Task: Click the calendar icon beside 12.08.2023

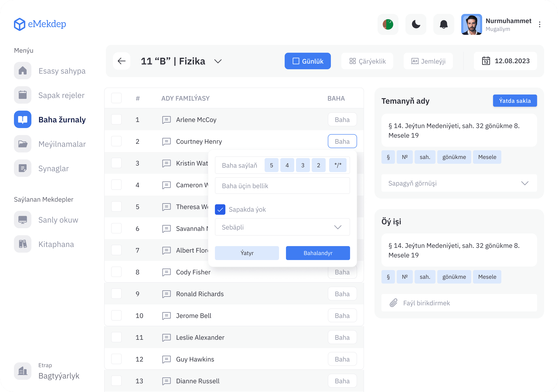Action: [486, 61]
